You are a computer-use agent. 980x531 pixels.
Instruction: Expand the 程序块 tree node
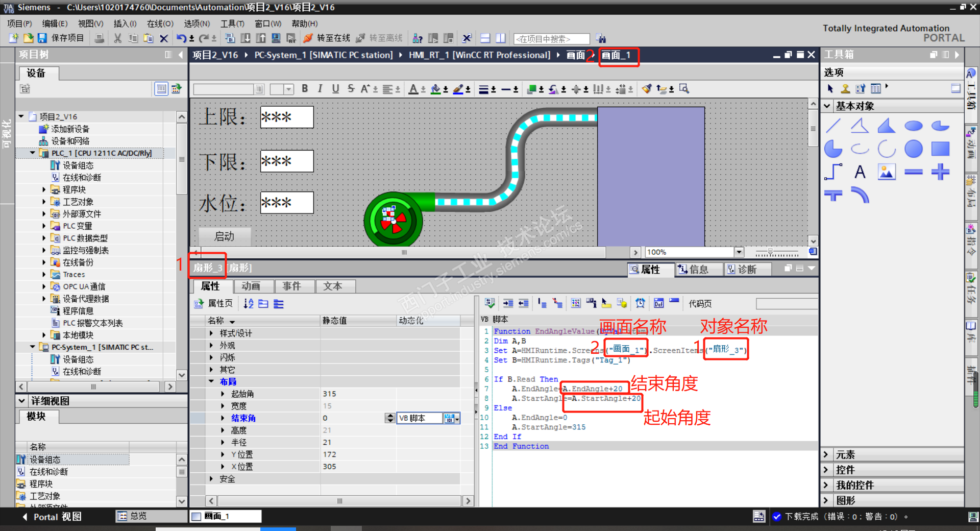coord(44,189)
